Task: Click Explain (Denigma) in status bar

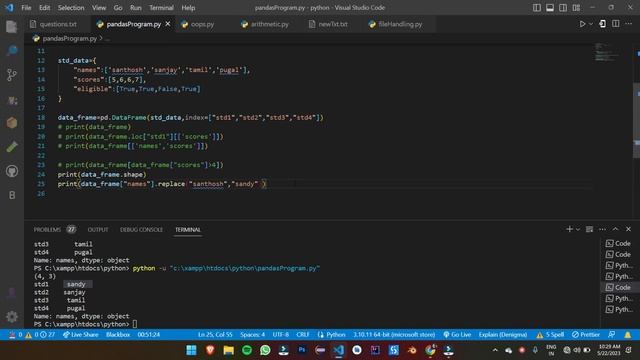Action: 502,335
